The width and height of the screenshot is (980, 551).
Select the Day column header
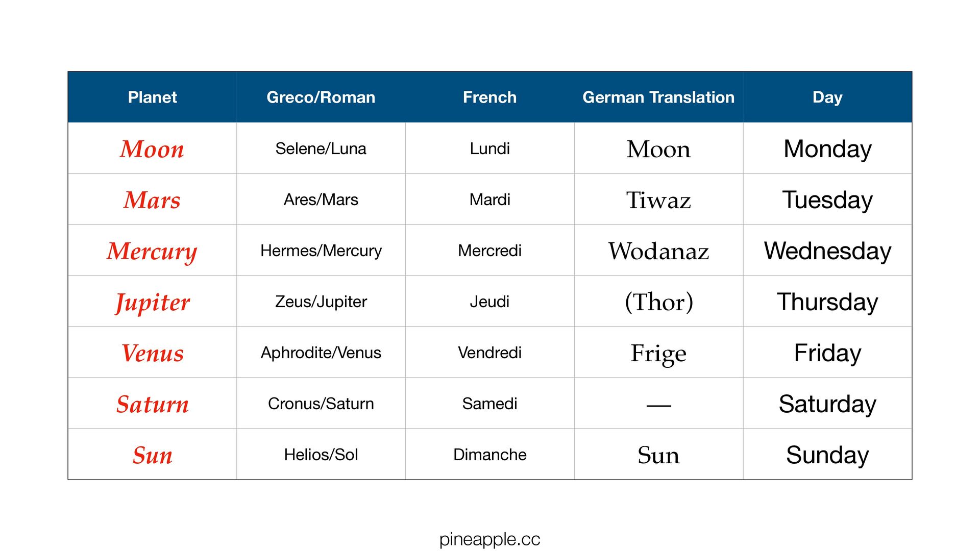827,97
